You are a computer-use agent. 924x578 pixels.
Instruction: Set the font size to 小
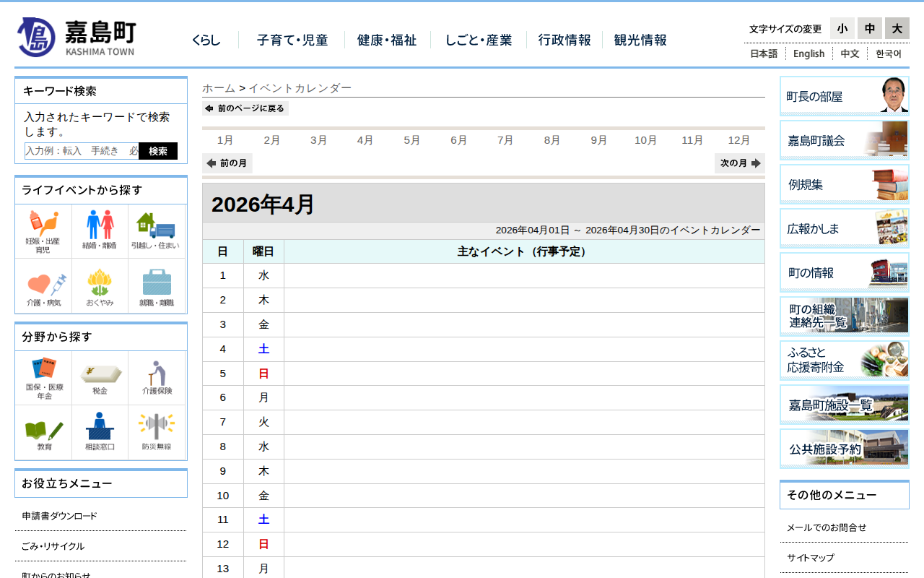[842, 28]
